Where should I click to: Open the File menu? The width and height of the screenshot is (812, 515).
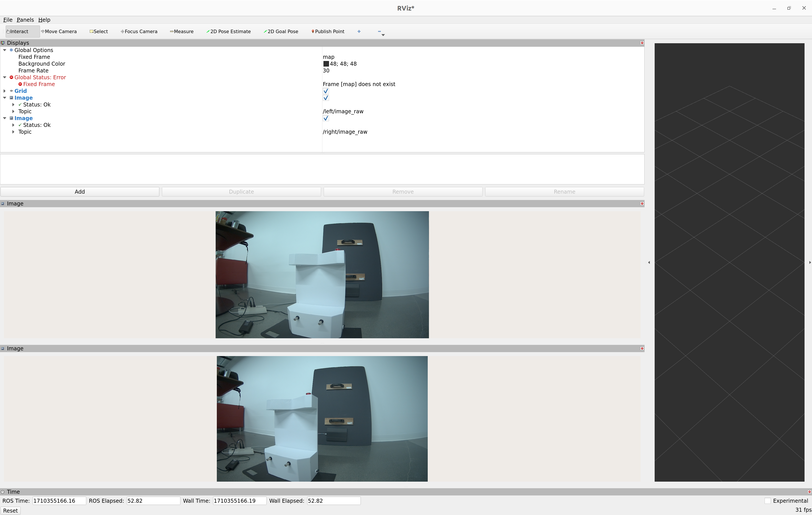[x=8, y=20]
